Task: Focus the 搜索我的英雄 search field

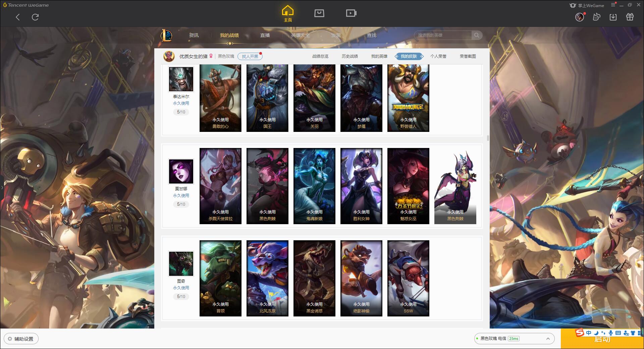Action: pos(443,35)
